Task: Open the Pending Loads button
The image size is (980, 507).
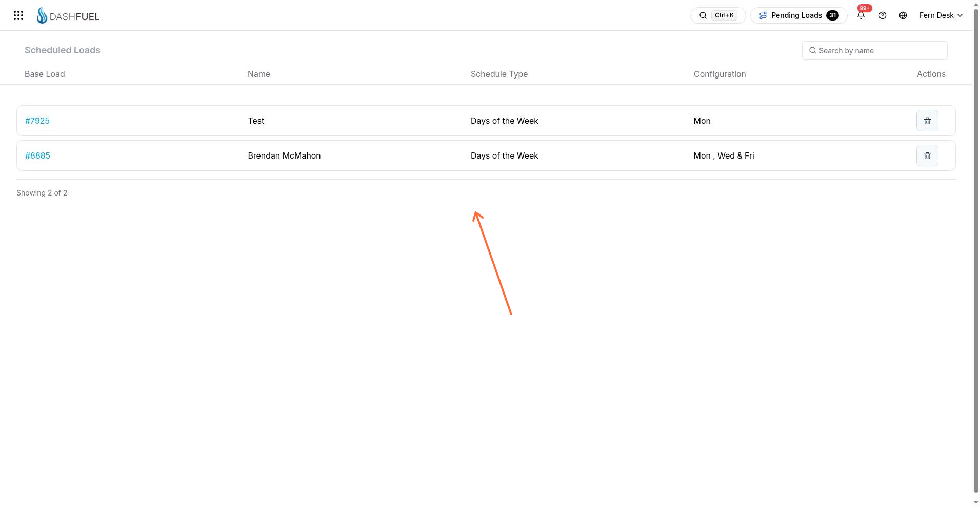Action: point(798,15)
